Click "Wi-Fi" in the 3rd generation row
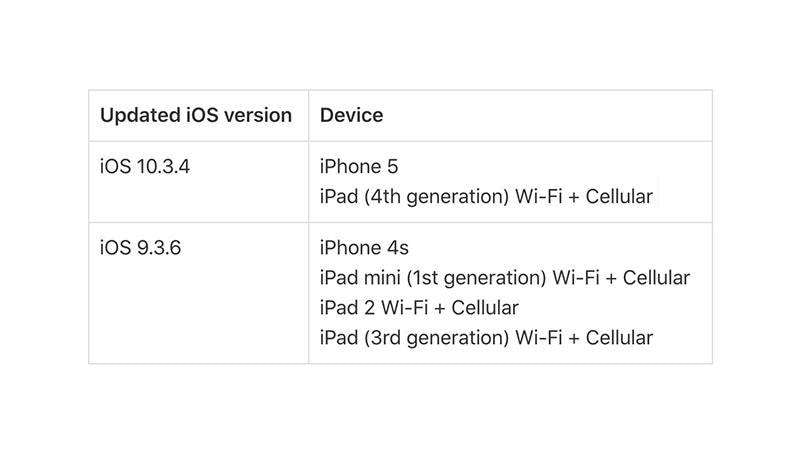Screen dimensions: 800x450 click(x=538, y=337)
